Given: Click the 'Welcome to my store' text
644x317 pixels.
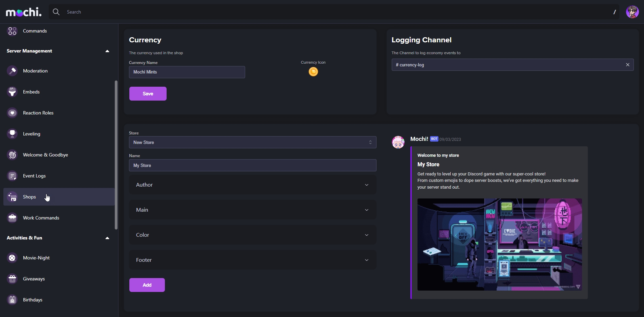Looking at the screenshot, I should pos(438,155).
